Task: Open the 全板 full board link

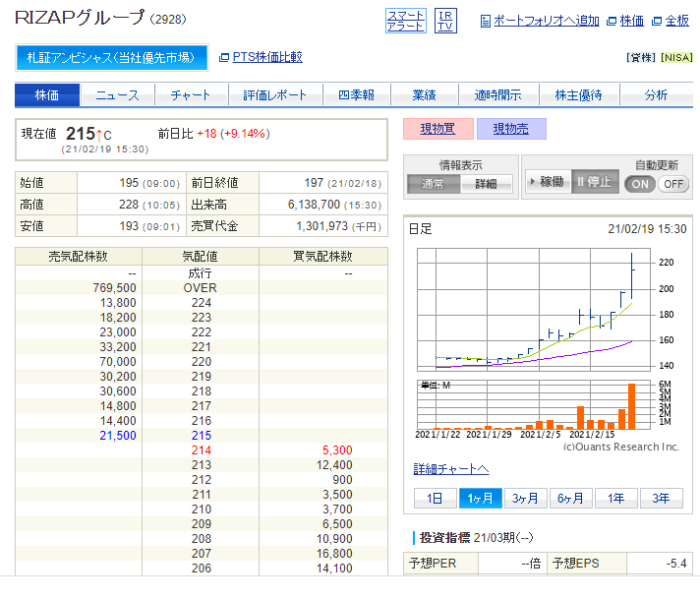Action: pyautogui.click(x=676, y=21)
